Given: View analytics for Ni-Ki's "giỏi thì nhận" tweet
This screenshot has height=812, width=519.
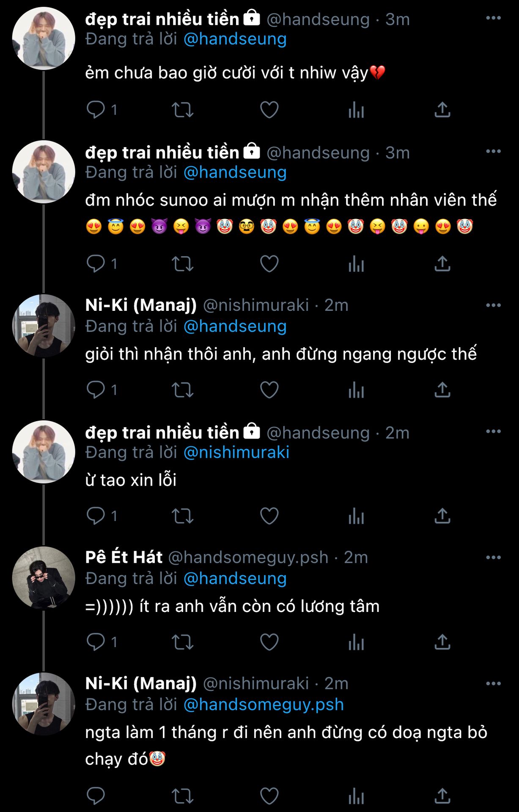Looking at the screenshot, I should coord(356,390).
